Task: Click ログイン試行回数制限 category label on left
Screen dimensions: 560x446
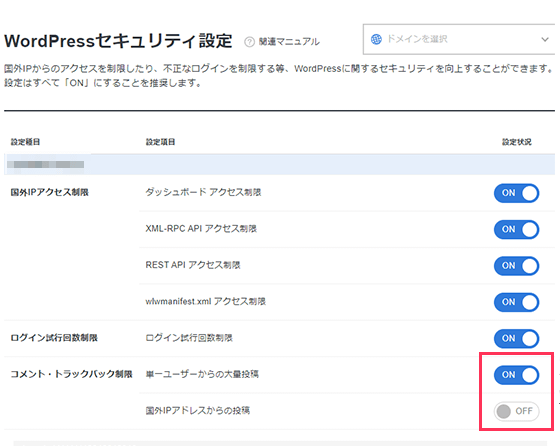Action: tap(54, 338)
